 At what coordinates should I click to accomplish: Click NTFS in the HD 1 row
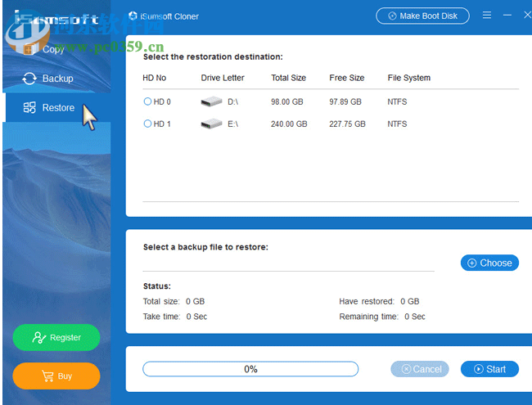point(397,124)
